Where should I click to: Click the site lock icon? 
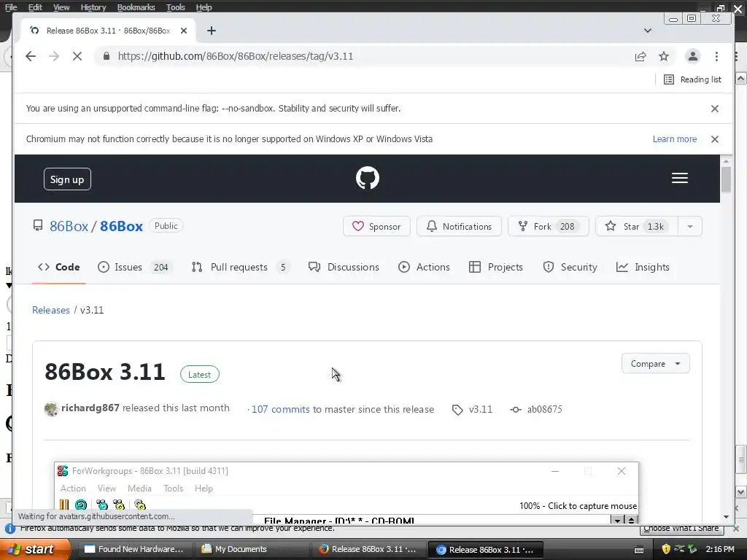point(107,56)
